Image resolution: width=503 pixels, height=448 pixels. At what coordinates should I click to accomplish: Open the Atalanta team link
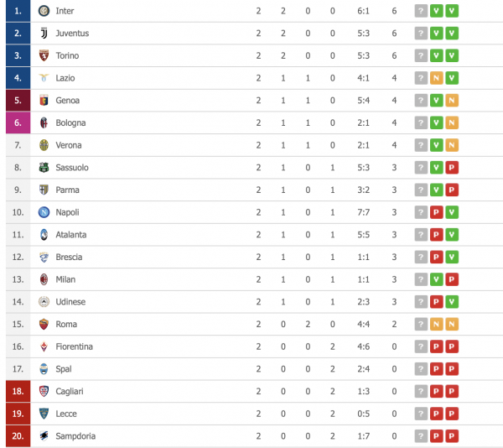[71, 235]
